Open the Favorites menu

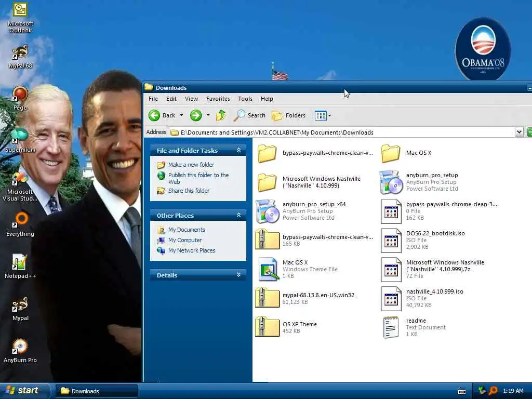(x=218, y=99)
